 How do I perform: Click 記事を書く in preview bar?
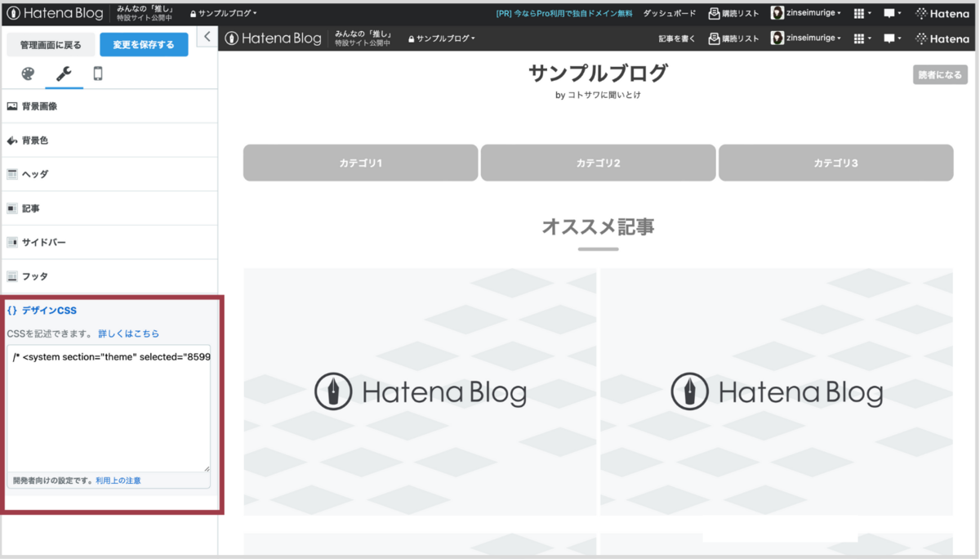(678, 38)
